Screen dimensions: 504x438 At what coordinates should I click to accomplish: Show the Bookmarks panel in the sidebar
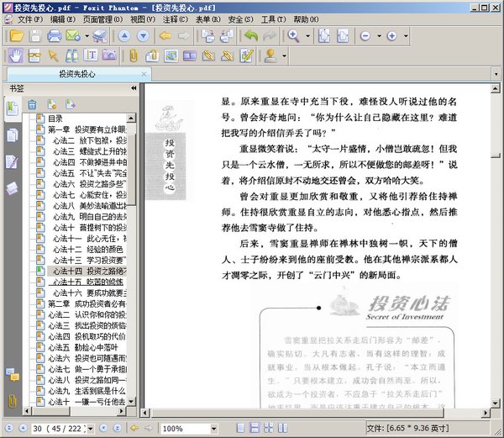12,108
